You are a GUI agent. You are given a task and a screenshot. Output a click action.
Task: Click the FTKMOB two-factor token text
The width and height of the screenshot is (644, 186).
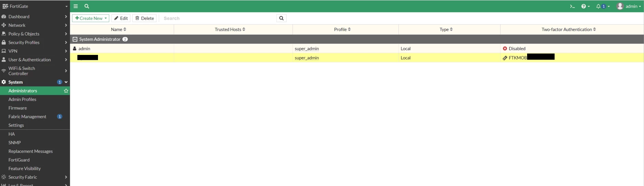coord(518,58)
